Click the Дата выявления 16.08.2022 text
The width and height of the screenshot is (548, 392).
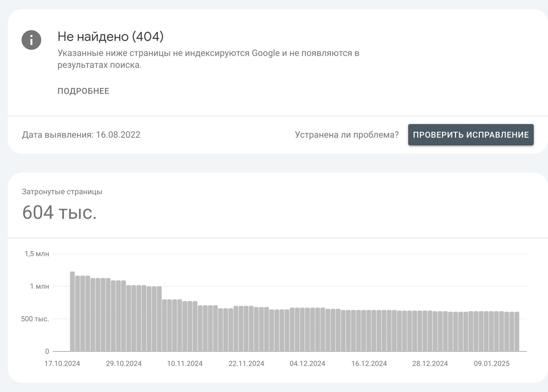(x=81, y=135)
